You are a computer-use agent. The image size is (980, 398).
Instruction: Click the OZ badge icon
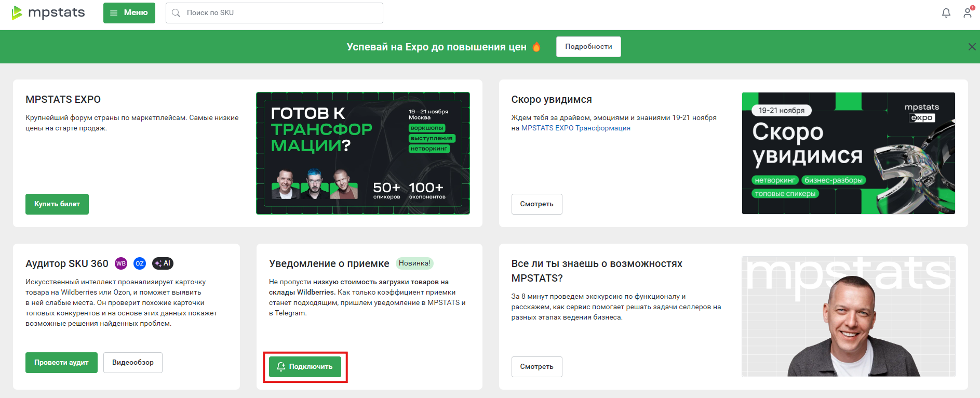pyautogui.click(x=140, y=263)
